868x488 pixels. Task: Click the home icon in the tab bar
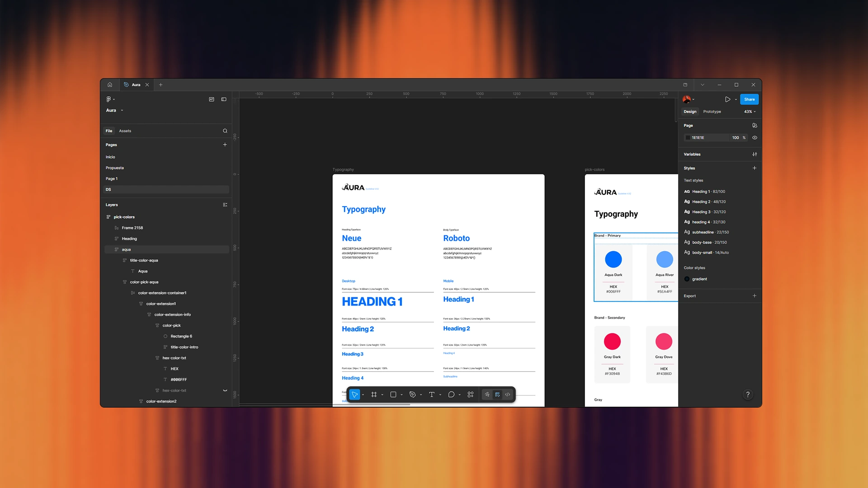point(110,84)
